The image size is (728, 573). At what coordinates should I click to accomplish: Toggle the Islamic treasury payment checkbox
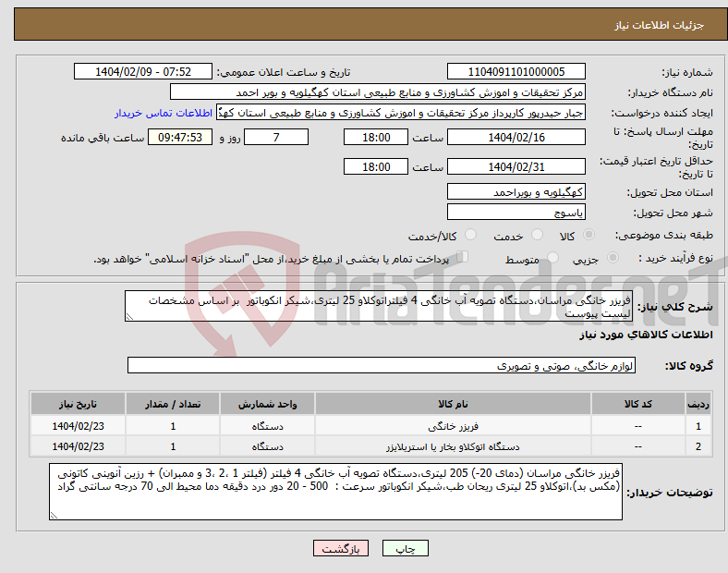[x=462, y=257]
